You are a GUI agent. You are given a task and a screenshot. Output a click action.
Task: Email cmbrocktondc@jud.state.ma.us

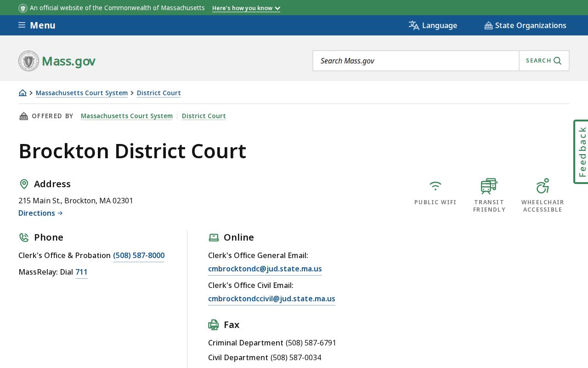pos(265,269)
